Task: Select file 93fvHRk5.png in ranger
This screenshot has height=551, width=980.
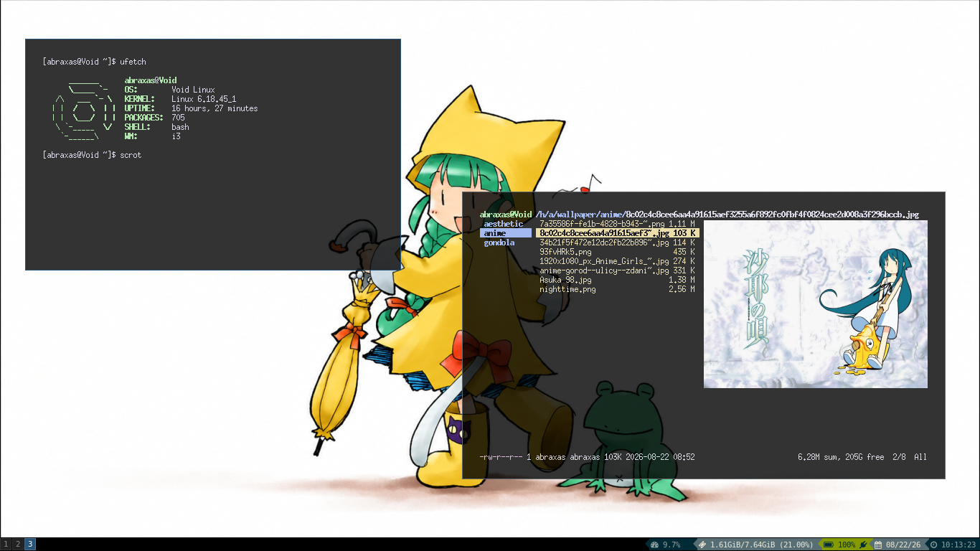Action: pyautogui.click(x=617, y=252)
